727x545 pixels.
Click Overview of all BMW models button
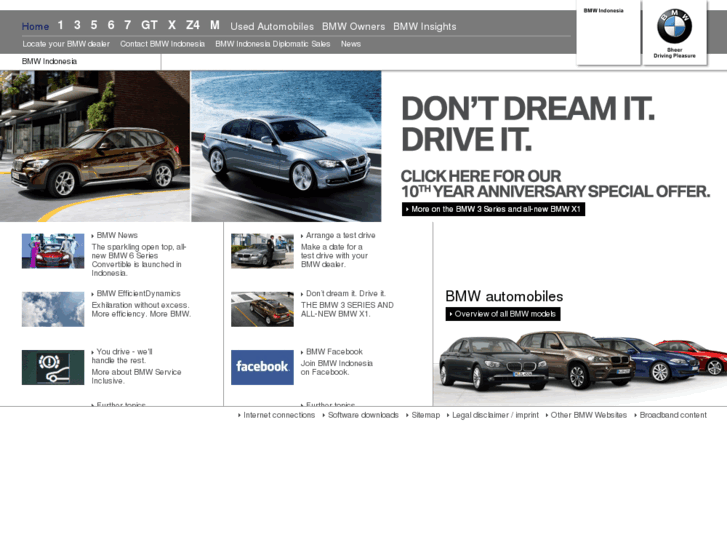(x=503, y=314)
